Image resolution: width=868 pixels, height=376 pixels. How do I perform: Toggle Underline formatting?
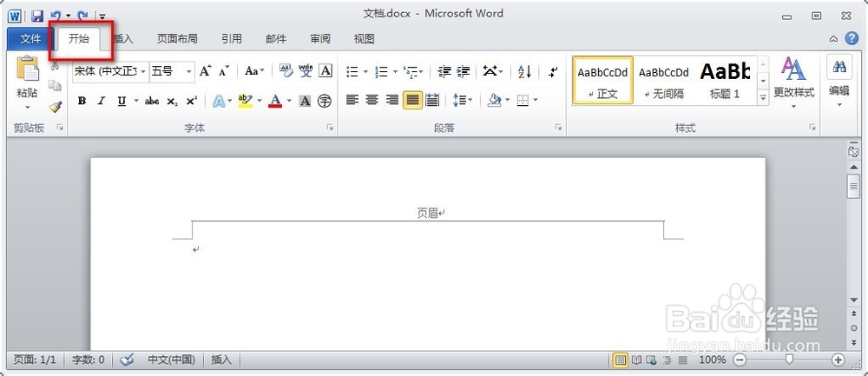pos(122,101)
